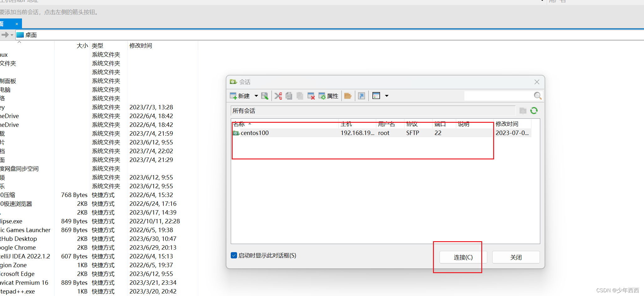Click the yellow open-folder icon on the toolbar

coord(348,96)
